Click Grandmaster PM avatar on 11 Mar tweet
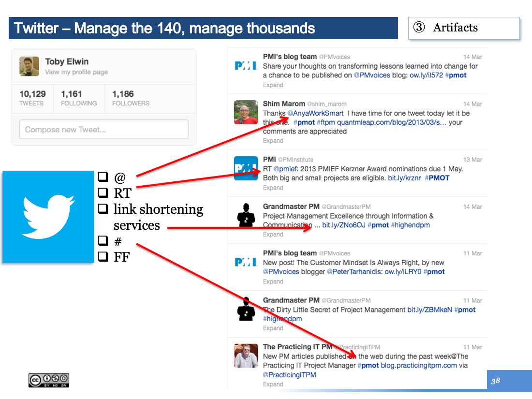Viewport: 532px width, 399px height. (x=246, y=309)
